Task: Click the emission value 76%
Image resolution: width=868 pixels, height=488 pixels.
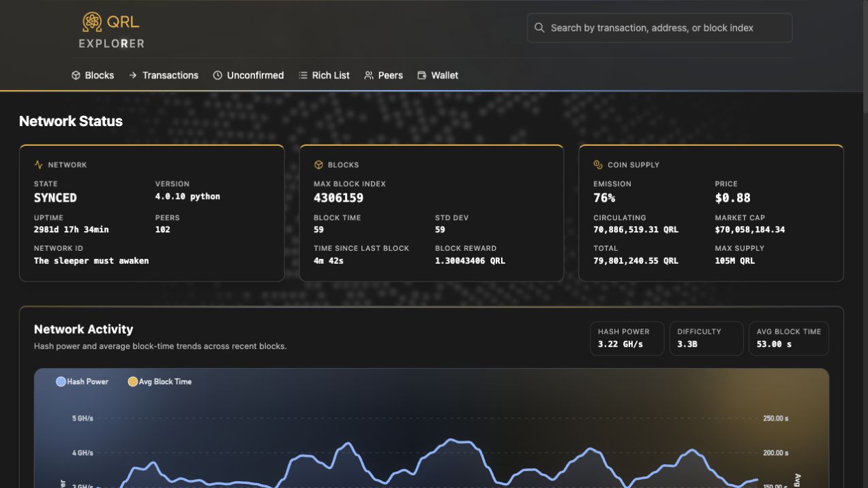Action: pyautogui.click(x=604, y=198)
